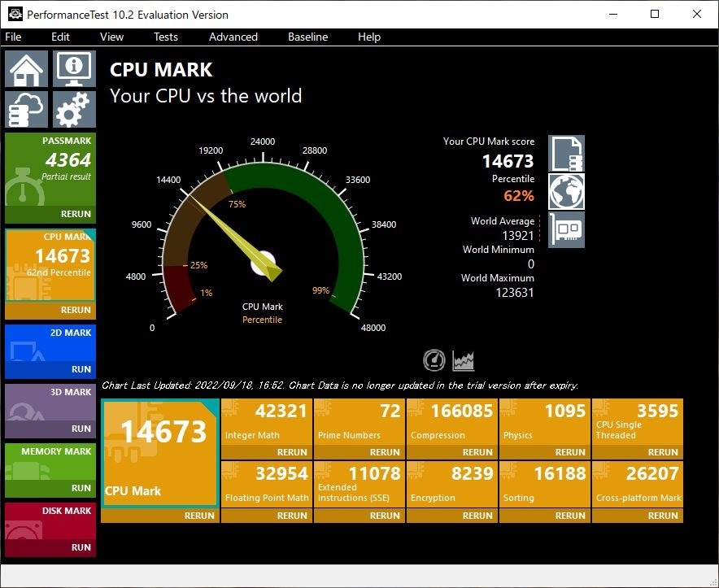719x588 pixels.
Task: Select the Extended Instructions 11078 tile
Action: click(359, 485)
